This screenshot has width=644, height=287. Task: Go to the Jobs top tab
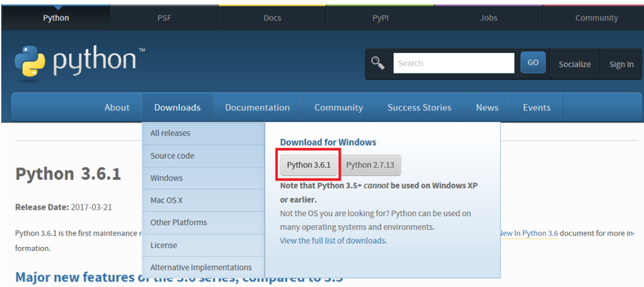click(489, 18)
